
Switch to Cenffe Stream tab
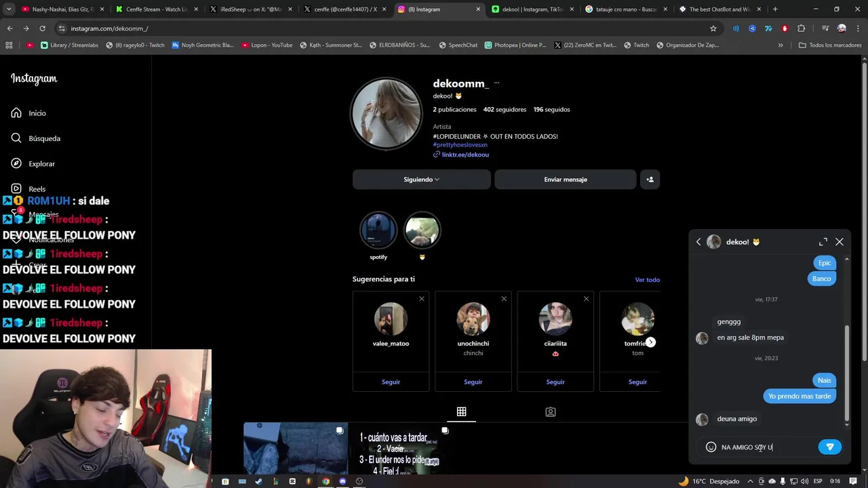(156, 9)
